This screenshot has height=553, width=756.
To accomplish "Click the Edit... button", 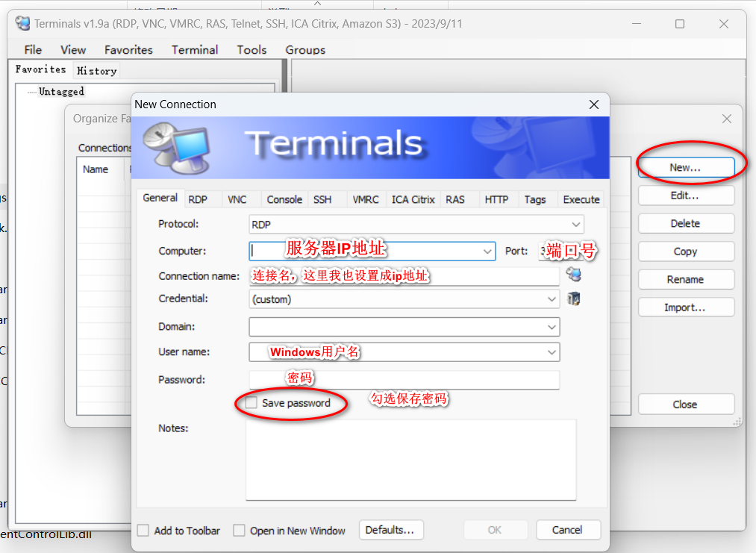I will point(686,196).
